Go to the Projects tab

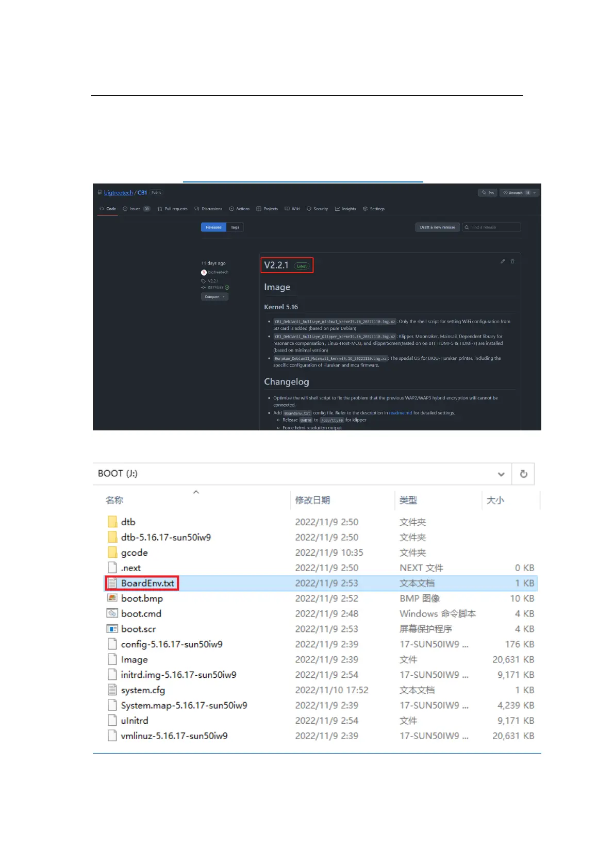[267, 209]
